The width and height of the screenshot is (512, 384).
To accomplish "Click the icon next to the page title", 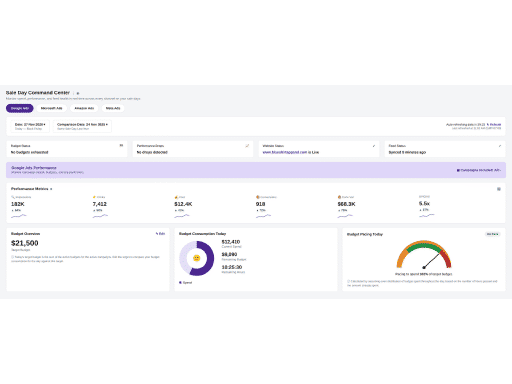I will click(78, 93).
